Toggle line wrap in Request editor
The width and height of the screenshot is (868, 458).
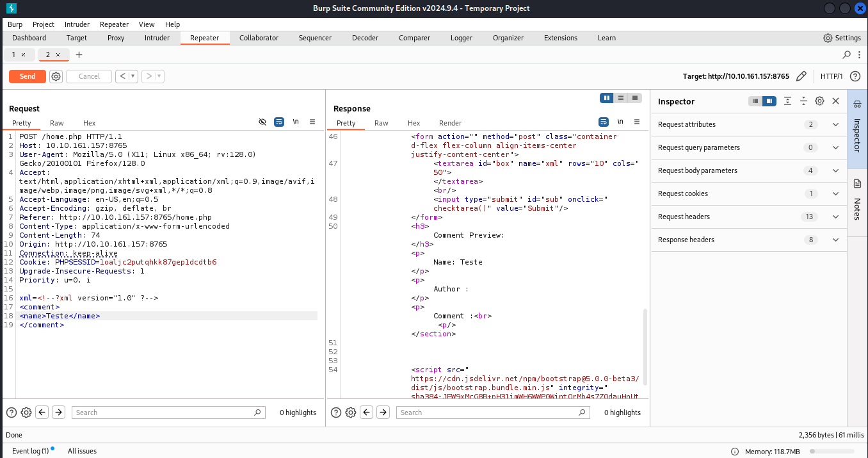point(279,122)
